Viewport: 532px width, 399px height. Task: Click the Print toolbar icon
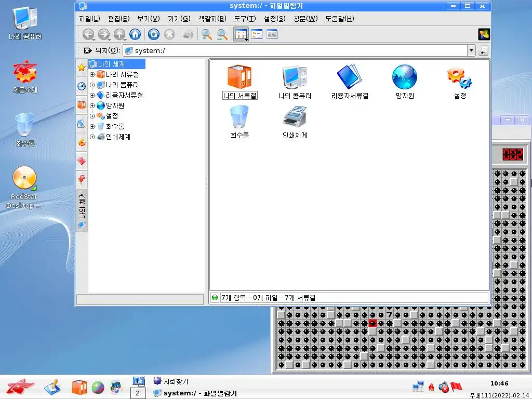(188, 34)
